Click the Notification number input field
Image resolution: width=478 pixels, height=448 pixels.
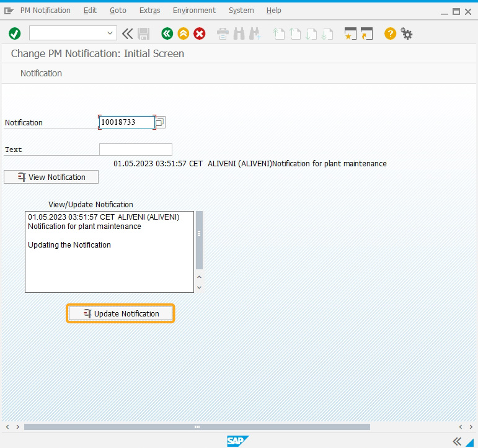[x=127, y=122]
